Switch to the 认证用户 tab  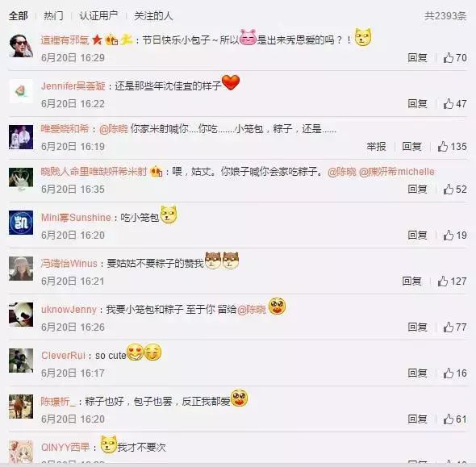[98, 16]
